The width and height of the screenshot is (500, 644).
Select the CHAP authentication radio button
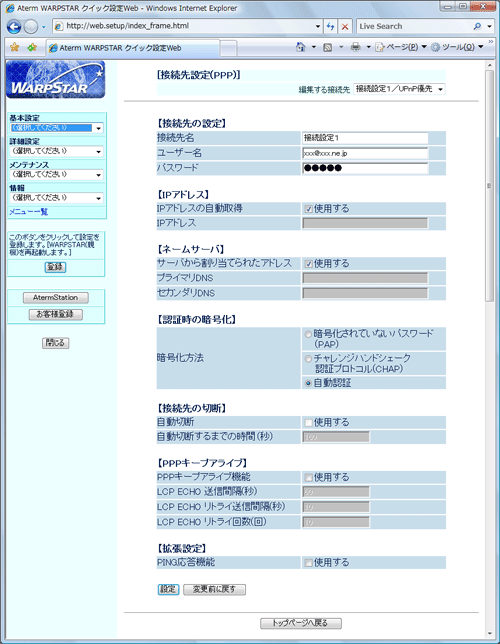click(x=308, y=359)
